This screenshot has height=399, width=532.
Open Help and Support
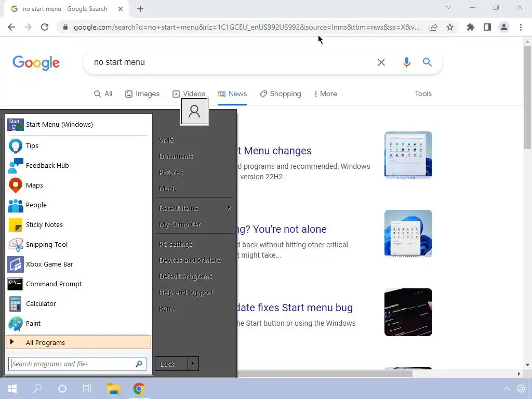186,292
